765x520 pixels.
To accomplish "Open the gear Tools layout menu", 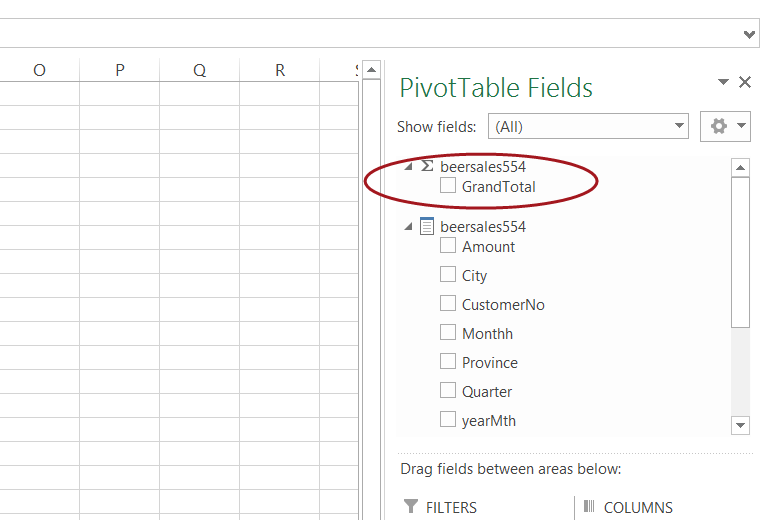I will pyautogui.click(x=726, y=126).
